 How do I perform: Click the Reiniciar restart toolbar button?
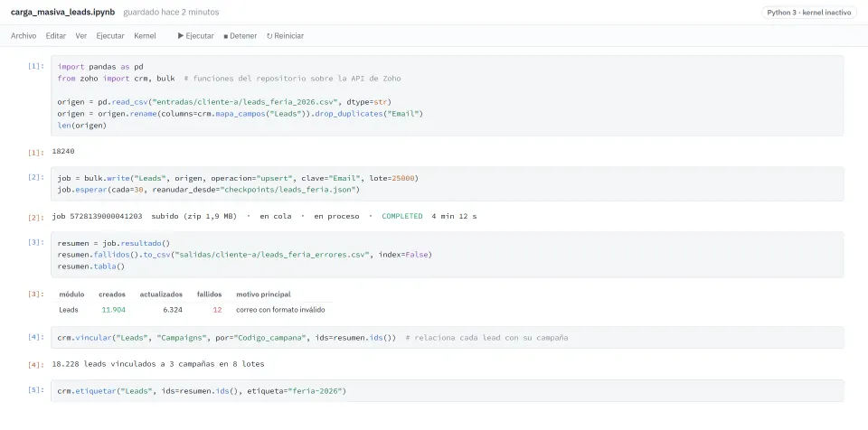pyautogui.click(x=285, y=36)
